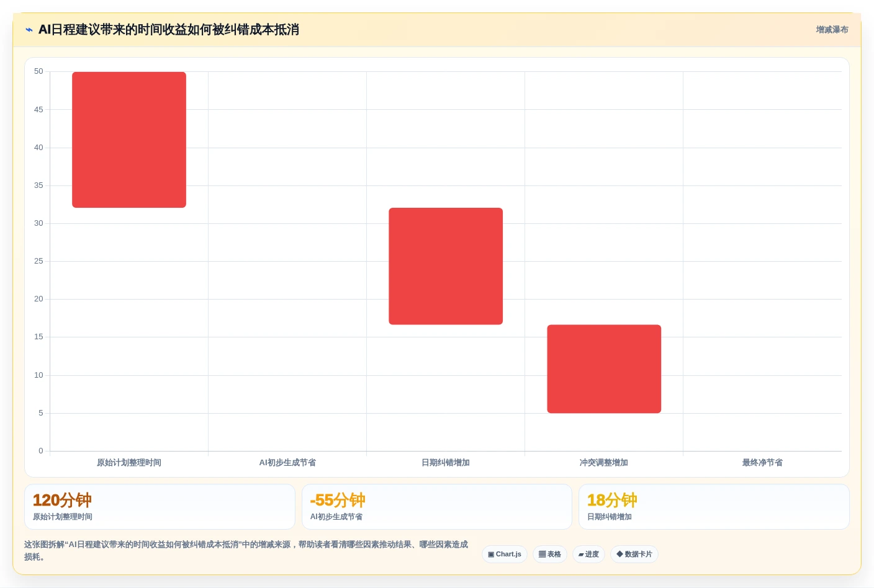Click the y-axis value 50
The height and width of the screenshot is (588, 874).
click(38, 71)
